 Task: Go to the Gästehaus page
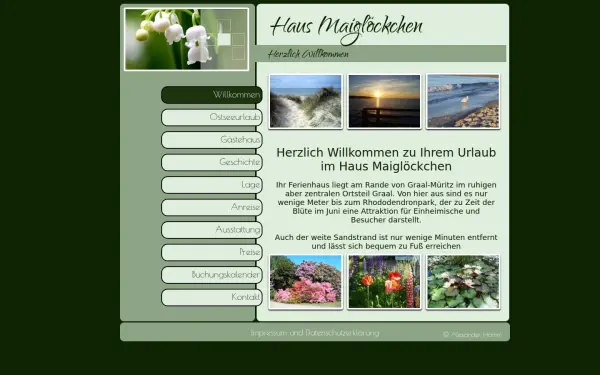click(212, 140)
